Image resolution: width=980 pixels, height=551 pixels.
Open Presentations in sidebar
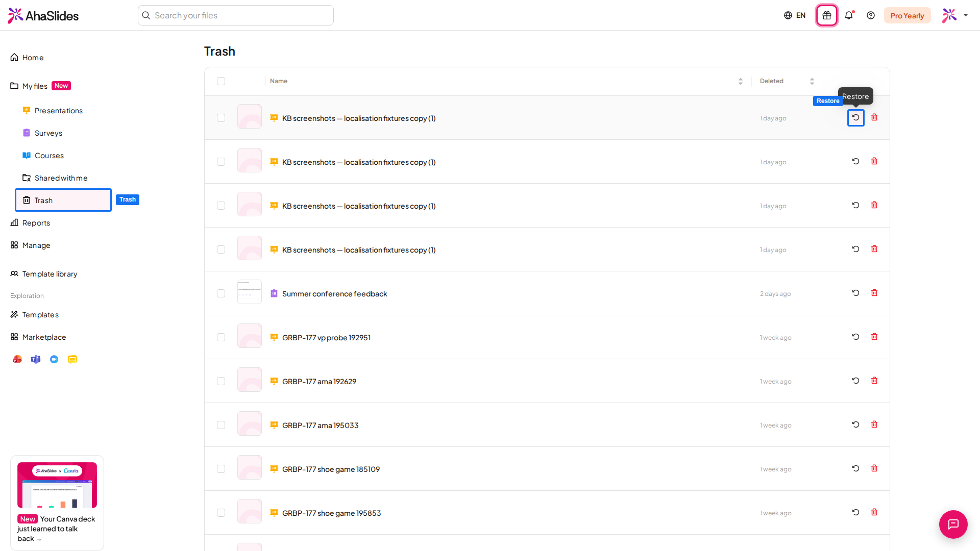(53, 111)
